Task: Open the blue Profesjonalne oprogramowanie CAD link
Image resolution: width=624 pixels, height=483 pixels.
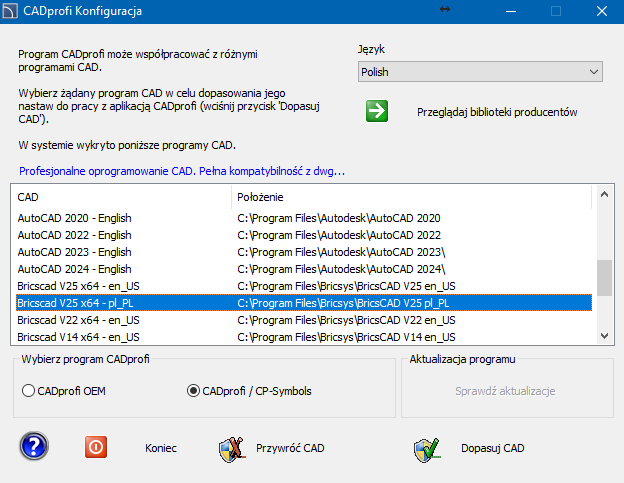Action: point(182,171)
